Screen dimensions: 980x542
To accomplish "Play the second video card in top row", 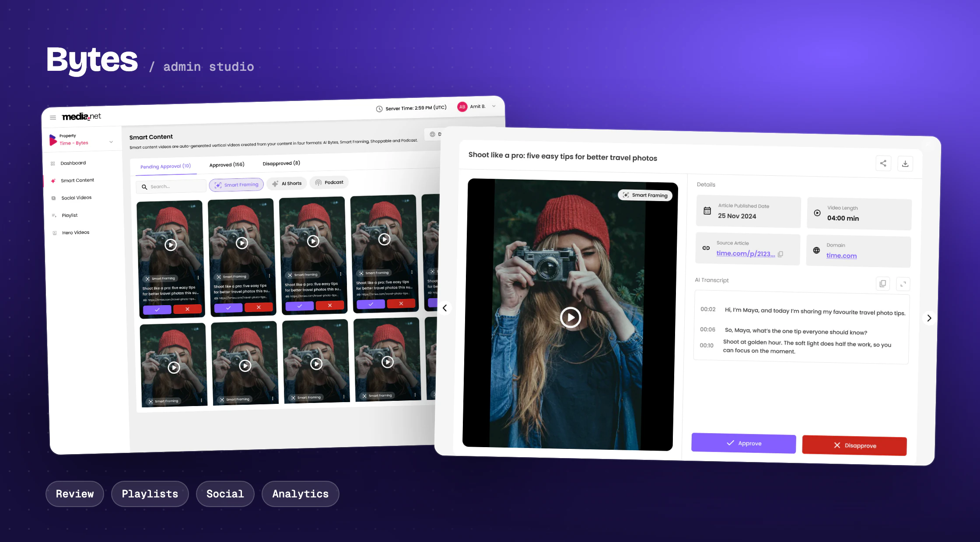I will tap(242, 243).
